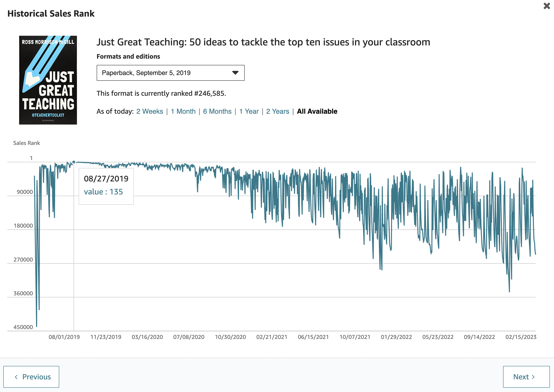Show the 2 Years sales rank
The width and height of the screenshot is (554, 392).
(x=277, y=111)
